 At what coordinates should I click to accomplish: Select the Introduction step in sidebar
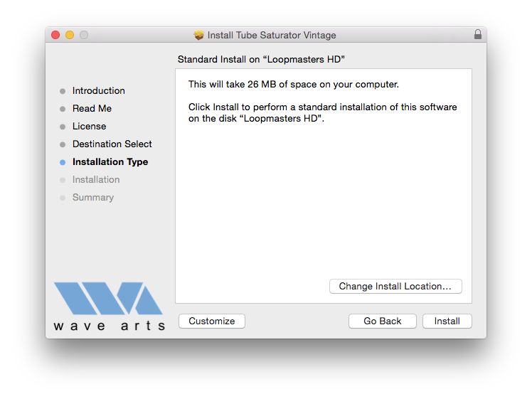point(99,90)
